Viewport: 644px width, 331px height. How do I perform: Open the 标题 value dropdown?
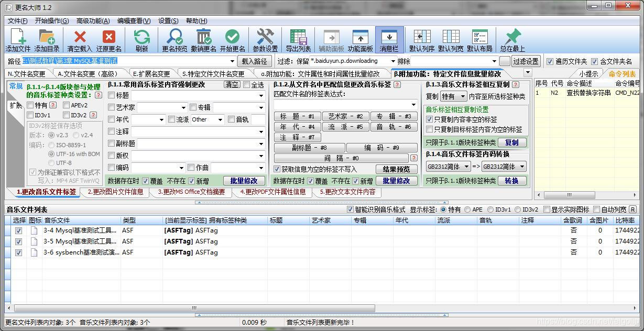tap(261, 95)
